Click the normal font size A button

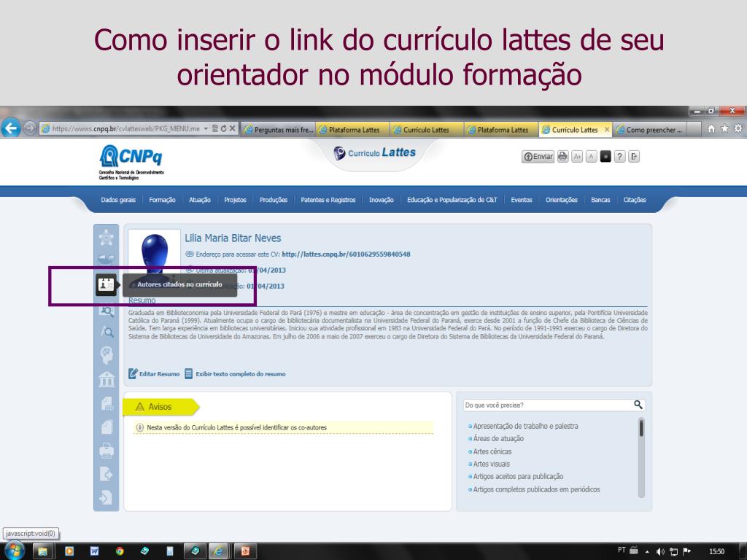pos(591,156)
